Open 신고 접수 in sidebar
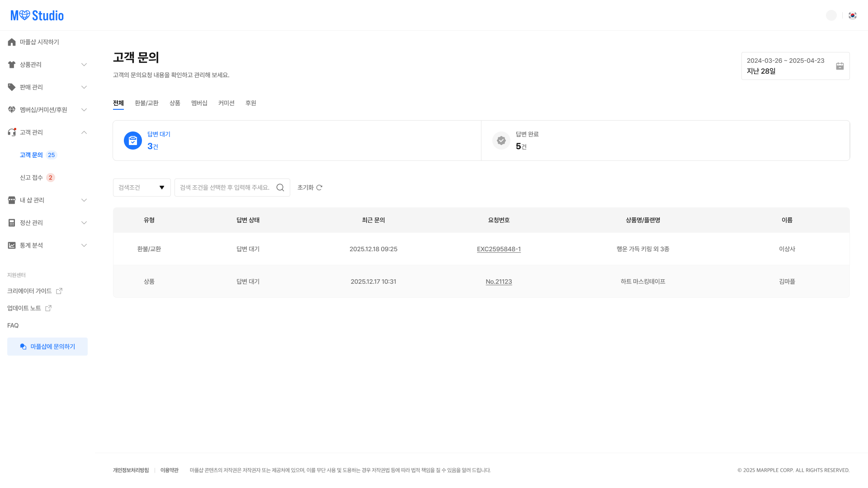This screenshot has width=868, height=488. pos(32,178)
